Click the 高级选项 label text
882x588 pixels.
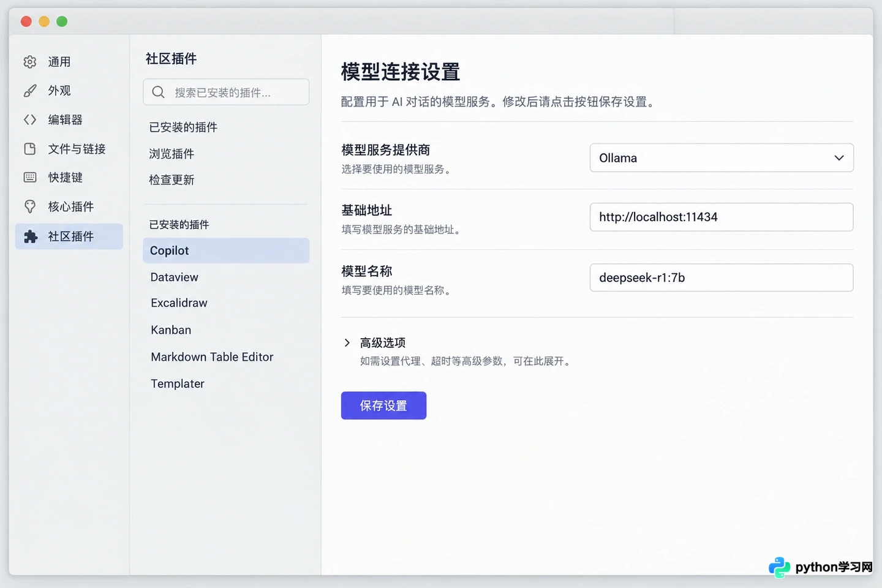[x=383, y=343]
